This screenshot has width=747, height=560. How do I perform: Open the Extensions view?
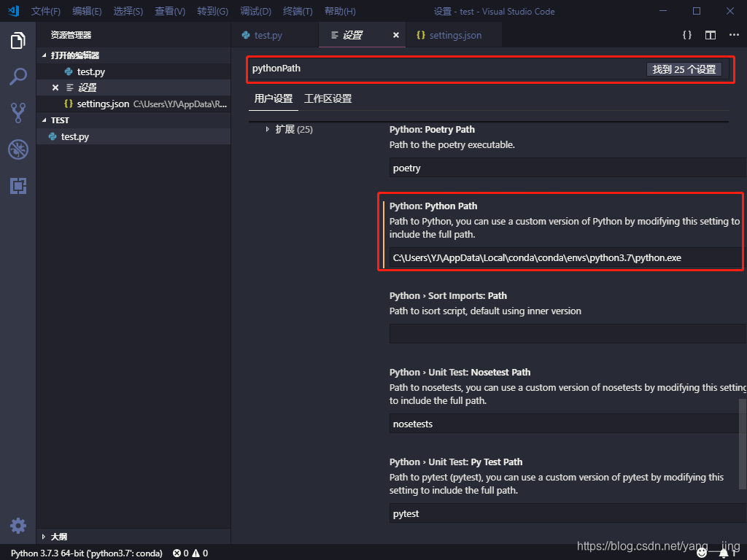(18, 186)
